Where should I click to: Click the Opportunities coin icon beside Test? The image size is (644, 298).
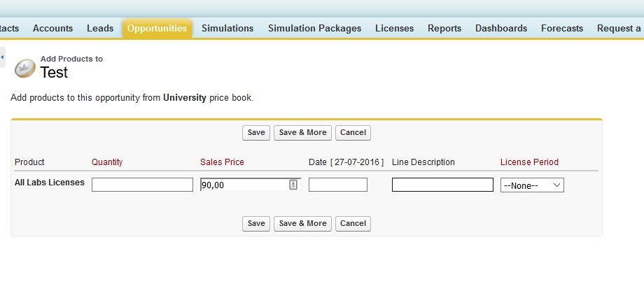tap(25, 68)
